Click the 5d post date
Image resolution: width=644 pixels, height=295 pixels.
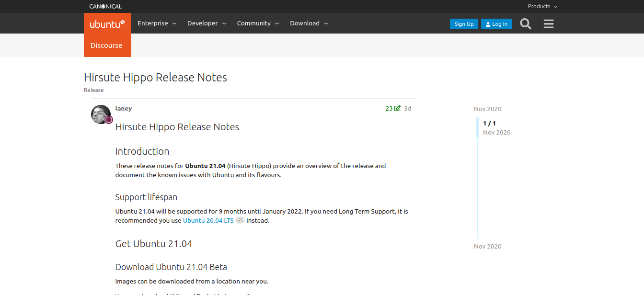(x=408, y=109)
